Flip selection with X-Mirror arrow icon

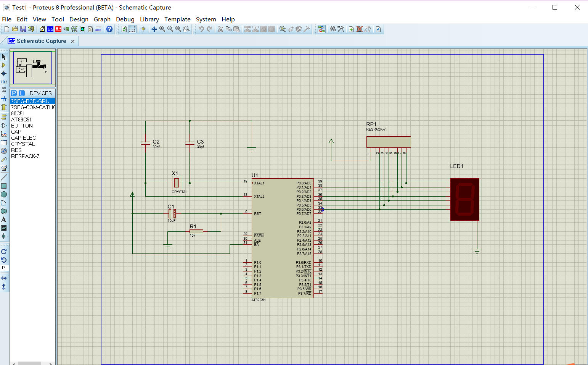pos(4,278)
